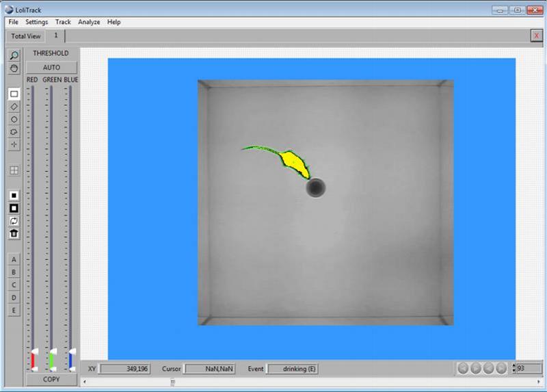Open the Help menu
Image resolution: width=547 pixels, height=392 pixels.
(x=114, y=22)
